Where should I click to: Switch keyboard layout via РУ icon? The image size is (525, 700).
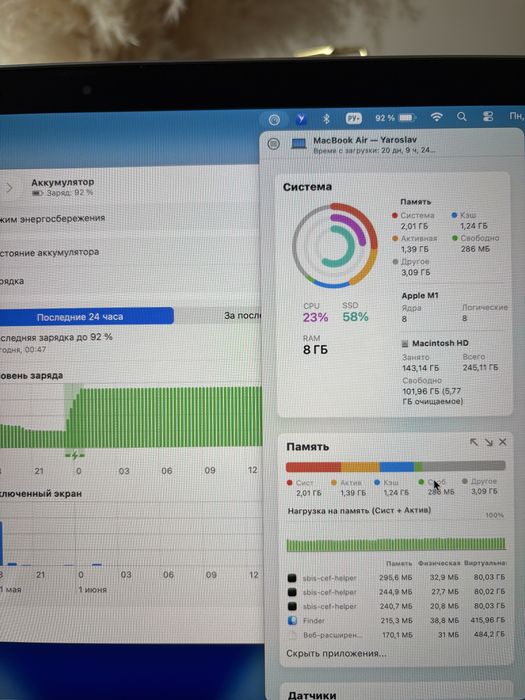pyautogui.click(x=354, y=118)
